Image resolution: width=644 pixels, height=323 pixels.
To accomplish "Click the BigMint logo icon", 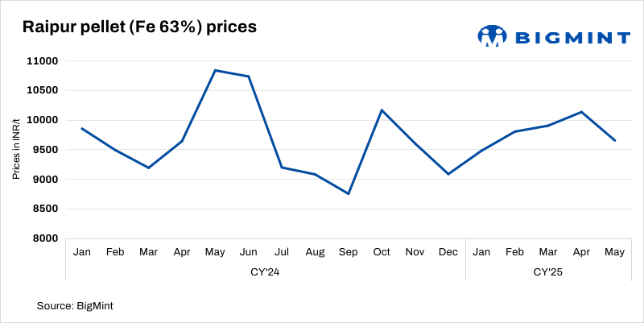I will 491,36.
